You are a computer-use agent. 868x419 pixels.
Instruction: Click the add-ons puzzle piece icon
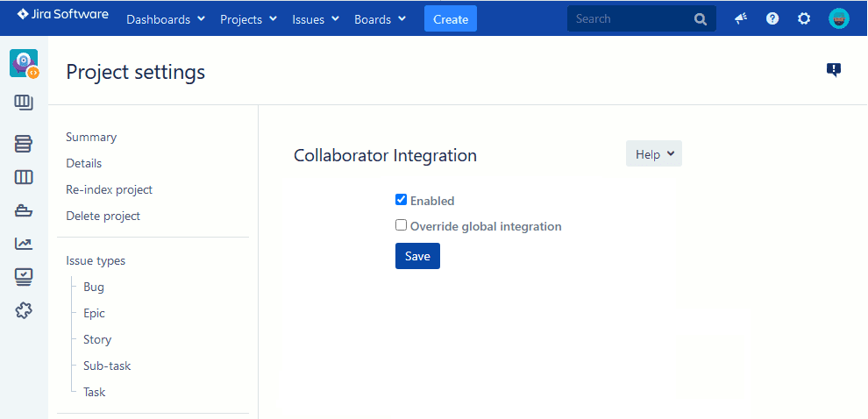24,310
